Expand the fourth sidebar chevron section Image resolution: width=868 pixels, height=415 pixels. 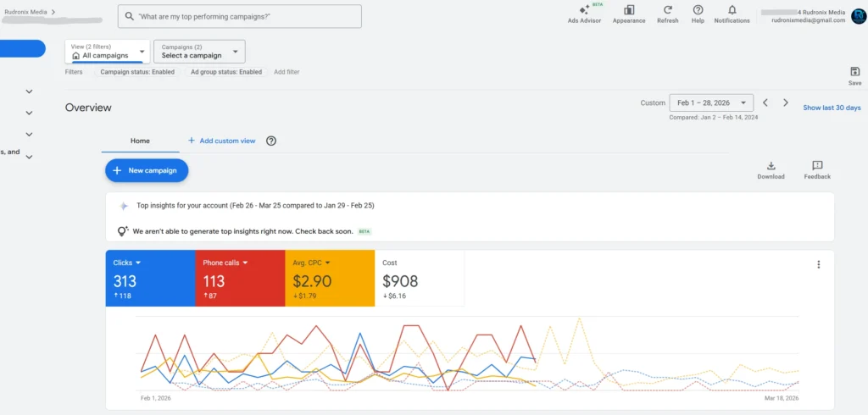(x=30, y=157)
